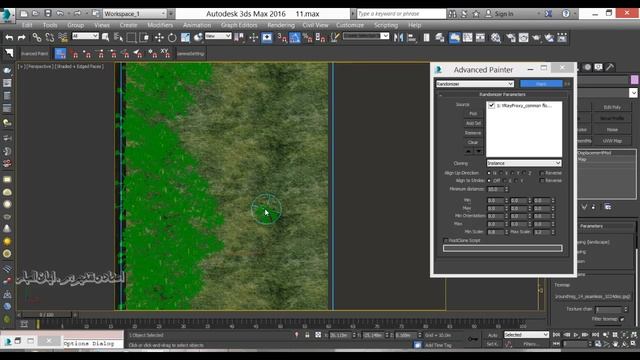Click the Pick source button

click(473, 113)
